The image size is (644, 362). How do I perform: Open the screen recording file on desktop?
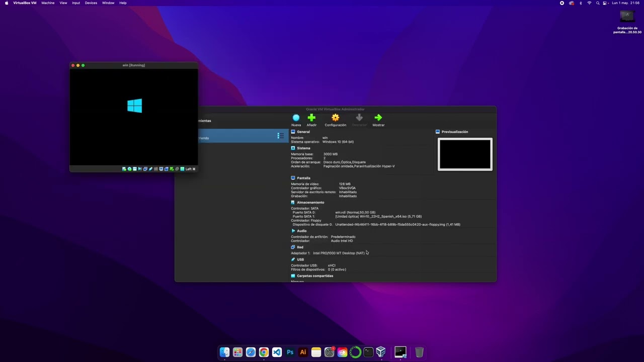pos(627,22)
